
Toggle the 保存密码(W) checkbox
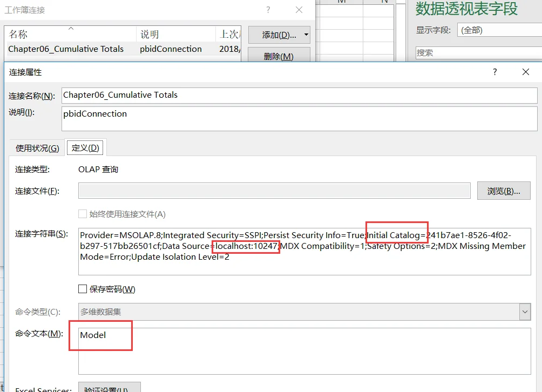pos(83,289)
